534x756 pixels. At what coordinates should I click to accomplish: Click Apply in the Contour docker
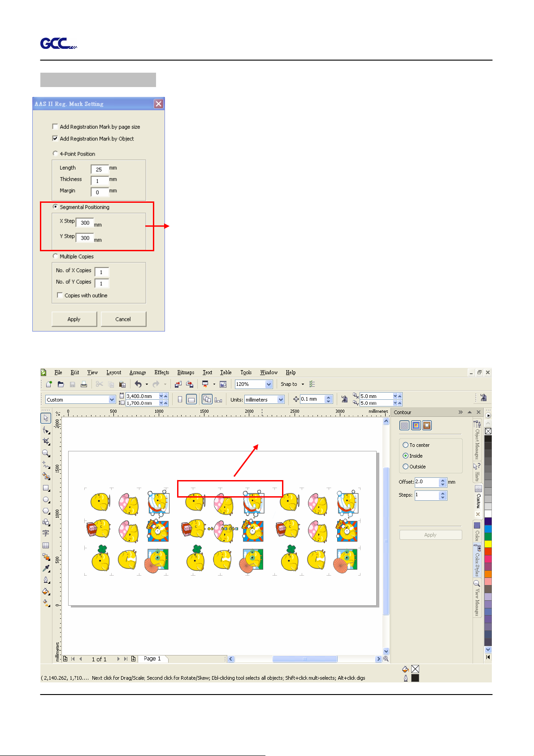click(430, 535)
